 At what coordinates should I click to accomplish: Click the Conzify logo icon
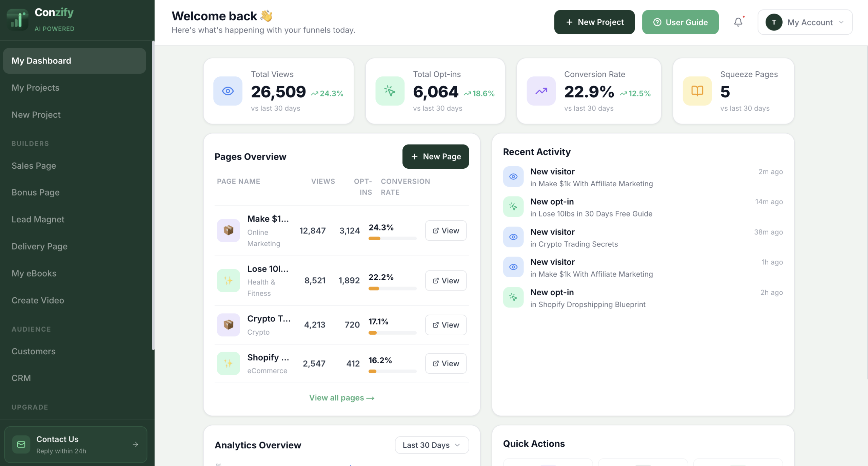18,20
